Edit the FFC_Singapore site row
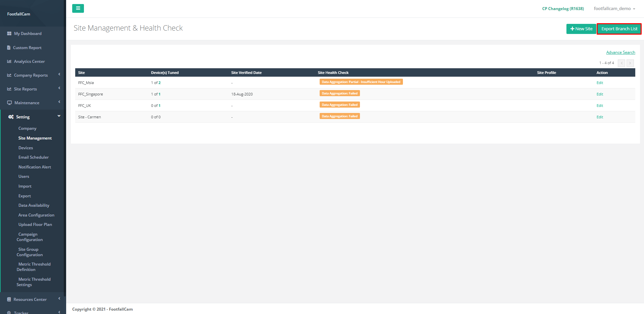 600,94
